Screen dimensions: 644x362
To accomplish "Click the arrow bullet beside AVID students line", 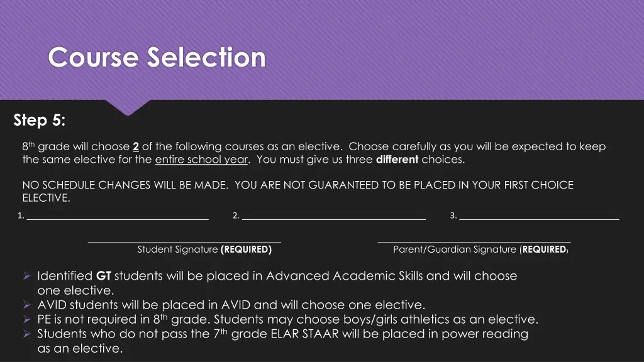I will pyautogui.click(x=26, y=305).
